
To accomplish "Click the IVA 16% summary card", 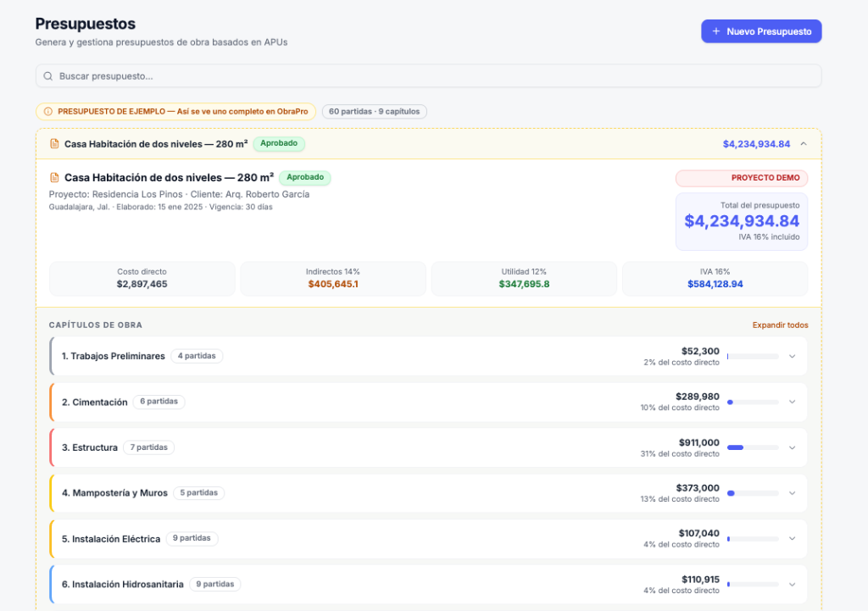I will [x=715, y=278].
